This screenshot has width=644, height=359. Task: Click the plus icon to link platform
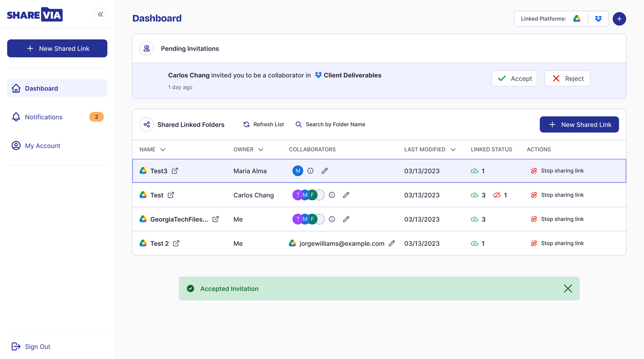pyautogui.click(x=619, y=19)
